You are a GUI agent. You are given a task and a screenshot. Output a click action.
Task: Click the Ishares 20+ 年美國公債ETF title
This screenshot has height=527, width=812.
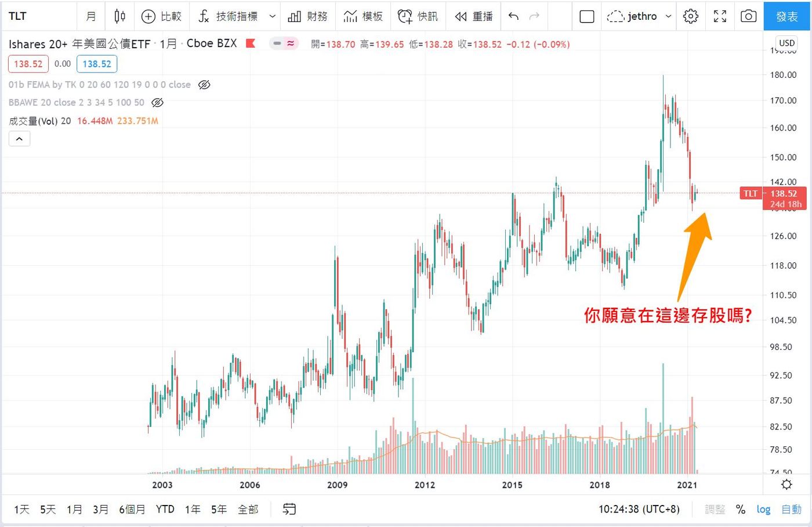click(x=79, y=44)
